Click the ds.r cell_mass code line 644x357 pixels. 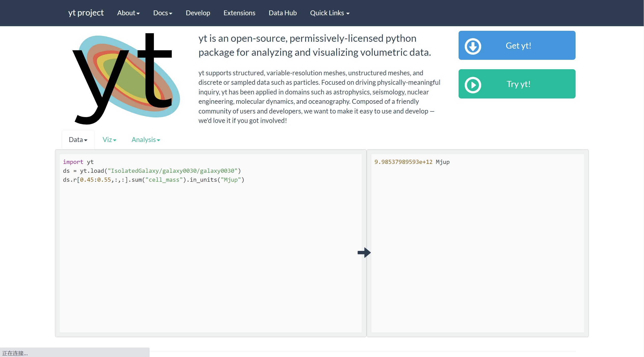point(153,180)
